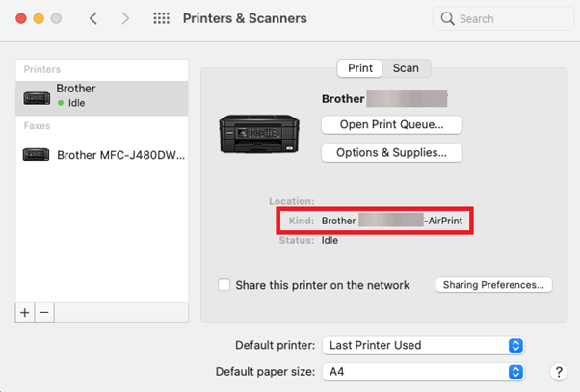Image resolution: width=580 pixels, height=392 pixels.
Task: Select the Brother printer icon in the Printers list
Action: point(37,98)
